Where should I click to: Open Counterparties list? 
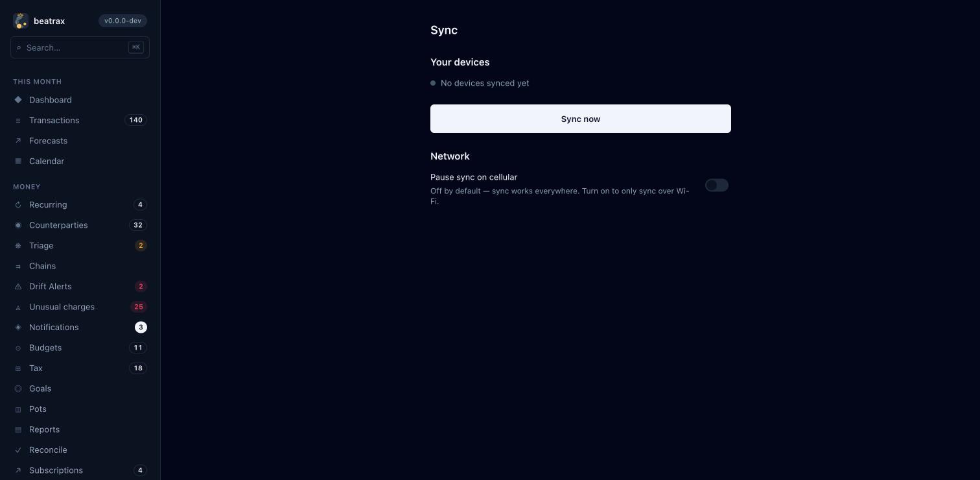(80, 225)
